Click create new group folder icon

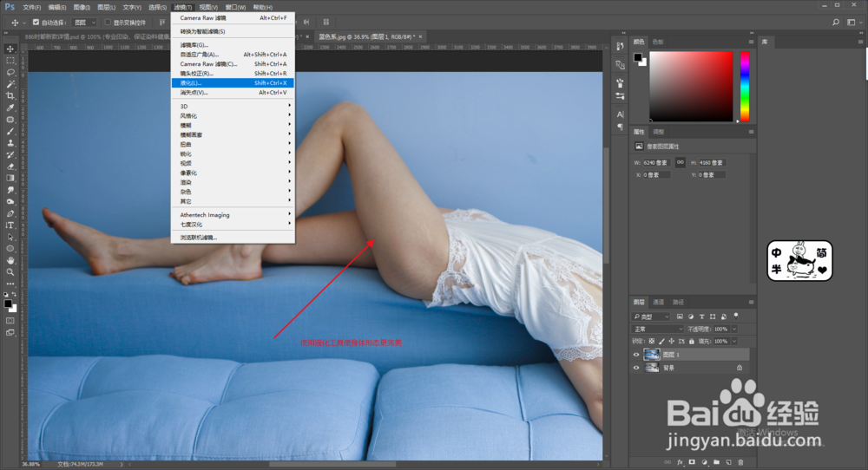[x=716, y=462]
